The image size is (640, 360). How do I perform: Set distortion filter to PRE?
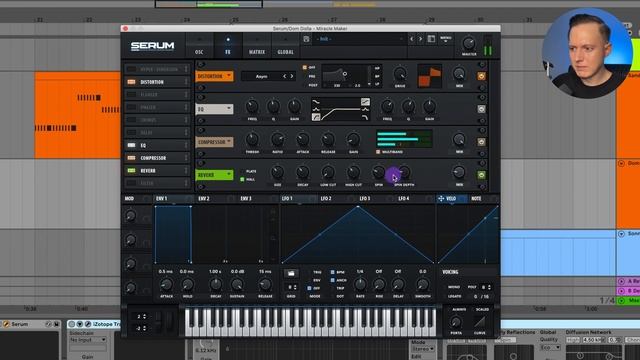click(312, 76)
